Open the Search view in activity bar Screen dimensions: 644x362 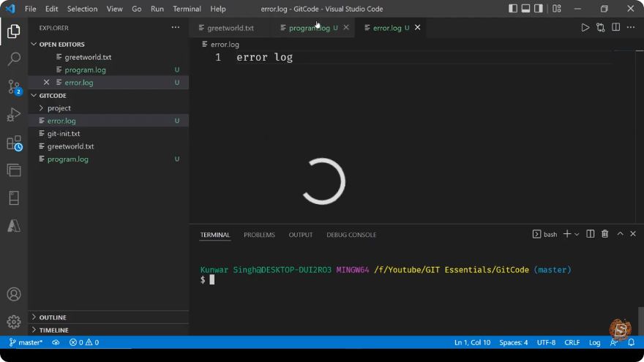tap(14, 59)
